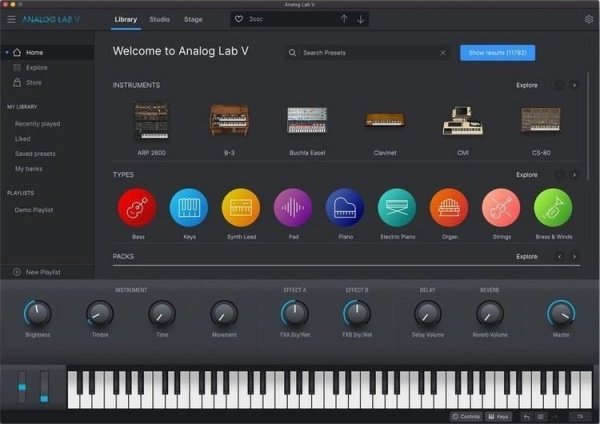Toggle the Keys keyboard view
Image resolution: width=600 pixels, height=424 pixels.
coord(498,416)
